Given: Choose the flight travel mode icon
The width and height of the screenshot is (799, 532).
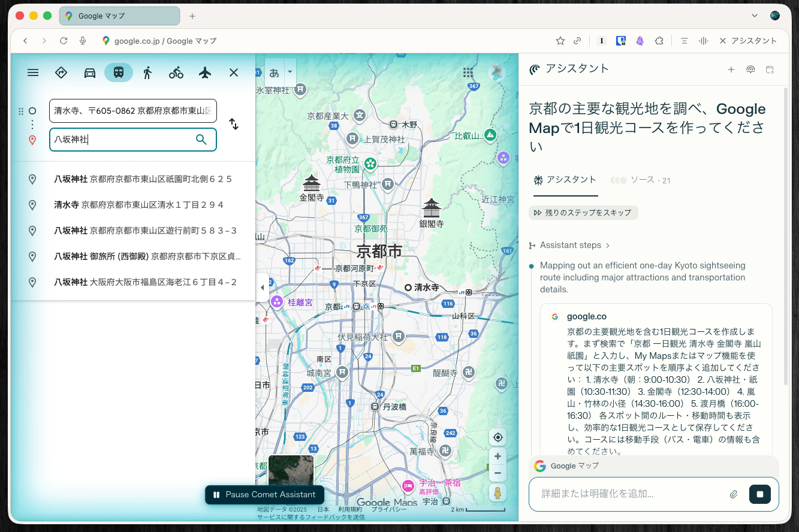Looking at the screenshot, I should click(205, 73).
